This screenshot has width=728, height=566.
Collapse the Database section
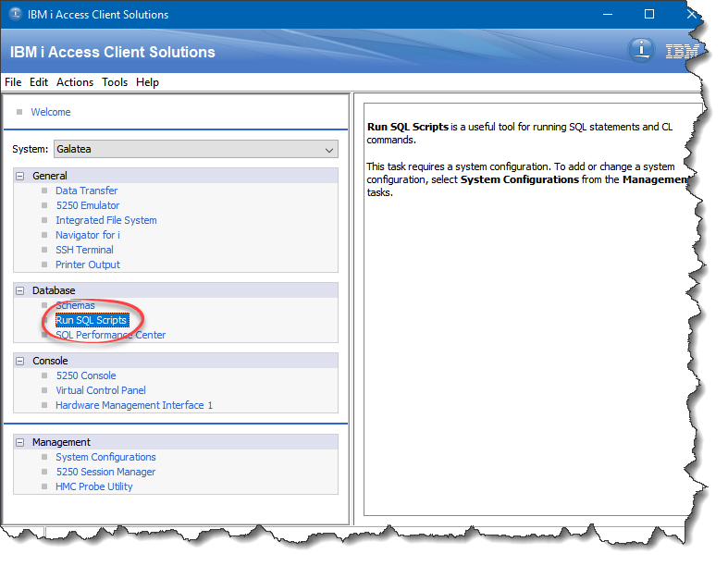tap(21, 290)
